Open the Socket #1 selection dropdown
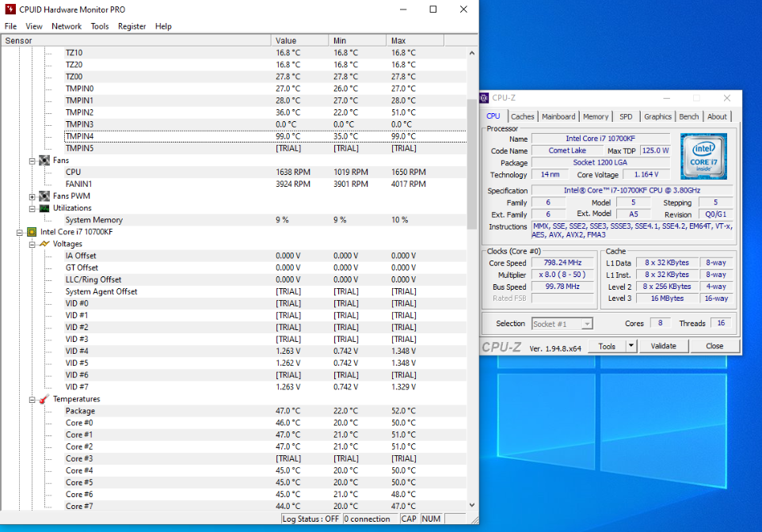The width and height of the screenshot is (762, 532). coord(587,324)
